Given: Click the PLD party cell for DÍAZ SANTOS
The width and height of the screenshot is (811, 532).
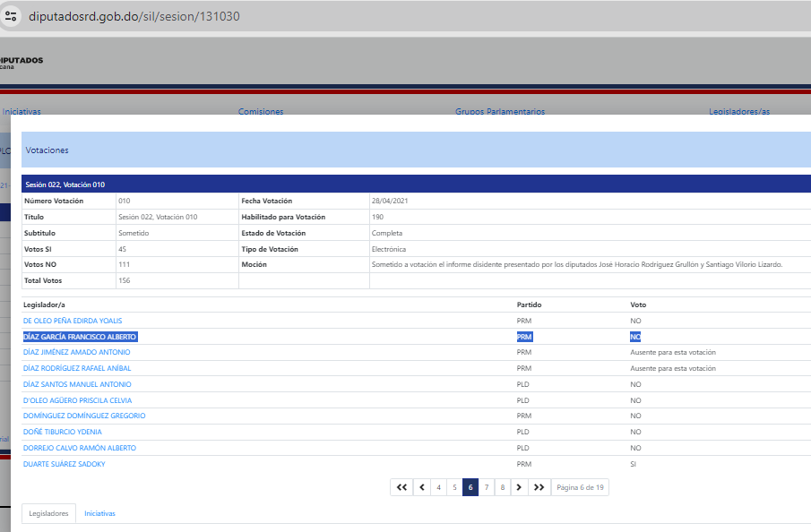Looking at the screenshot, I should (x=523, y=384).
